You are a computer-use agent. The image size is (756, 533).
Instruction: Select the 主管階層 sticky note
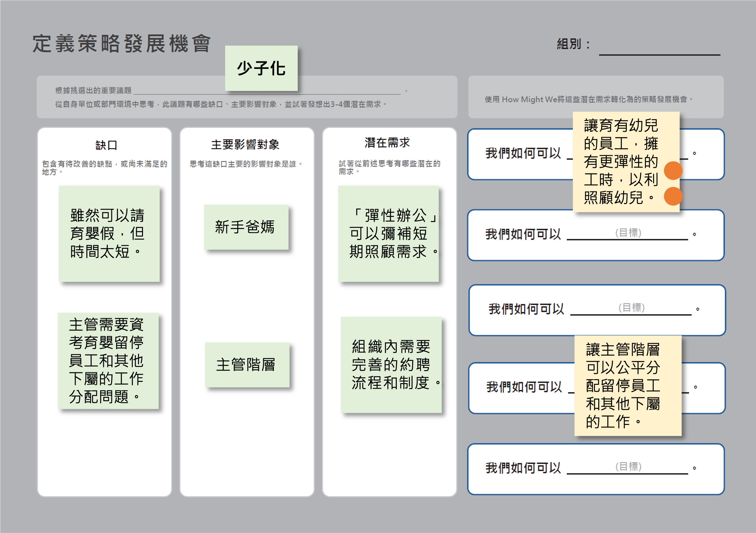click(247, 364)
